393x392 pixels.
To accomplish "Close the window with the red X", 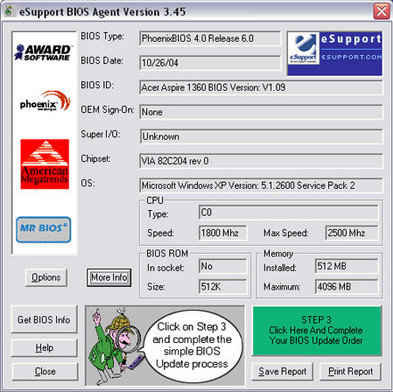I will (x=381, y=11).
